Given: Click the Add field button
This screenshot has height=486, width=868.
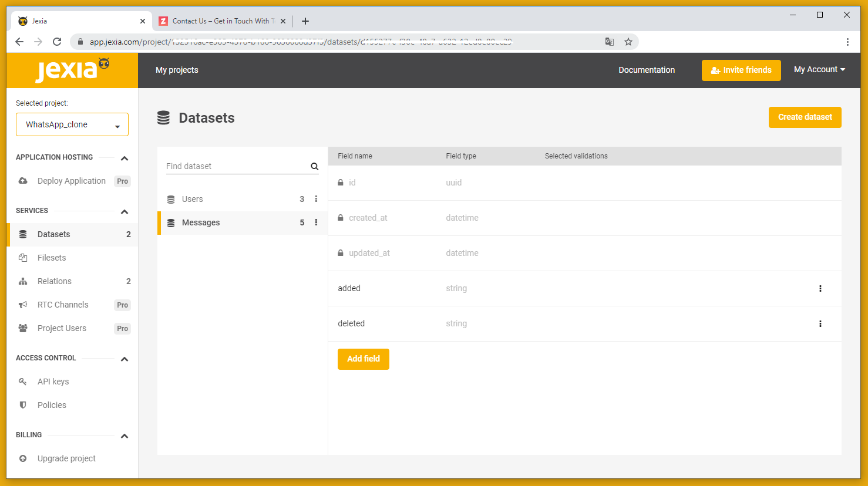Looking at the screenshot, I should click(x=364, y=359).
